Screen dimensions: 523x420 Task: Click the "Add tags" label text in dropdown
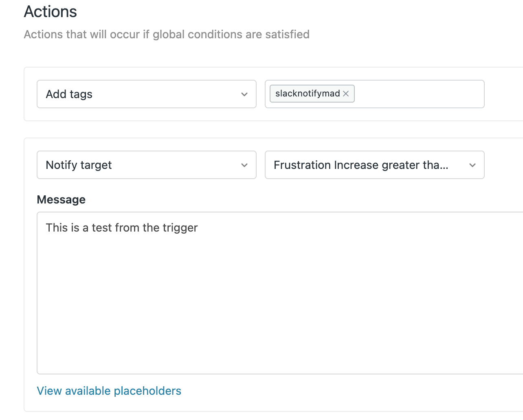[x=69, y=94]
